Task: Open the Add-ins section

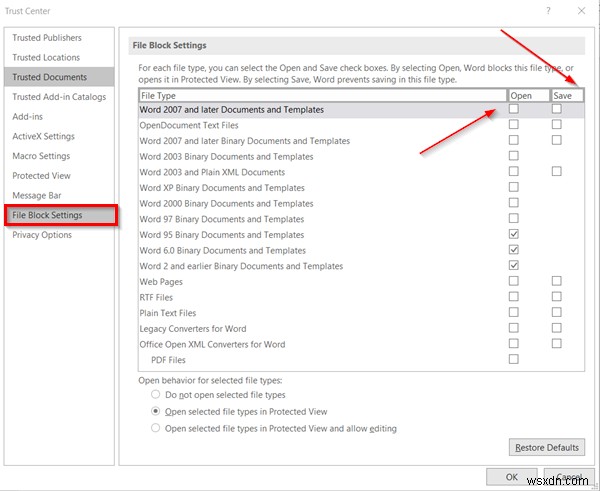Action: tap(28, 116)
